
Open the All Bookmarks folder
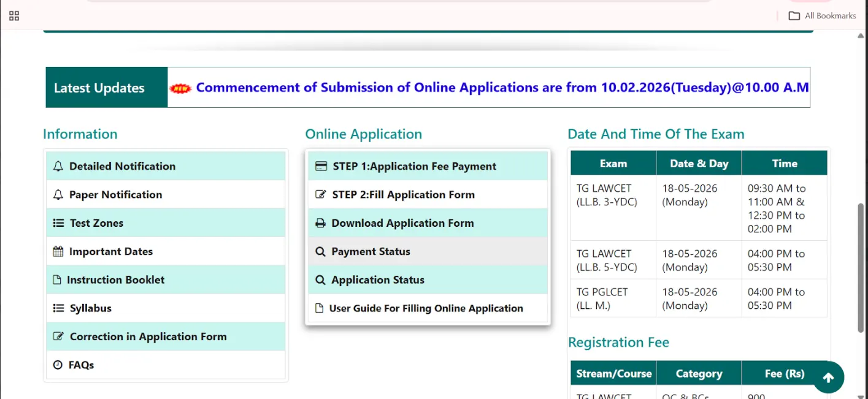coord(822,16)
